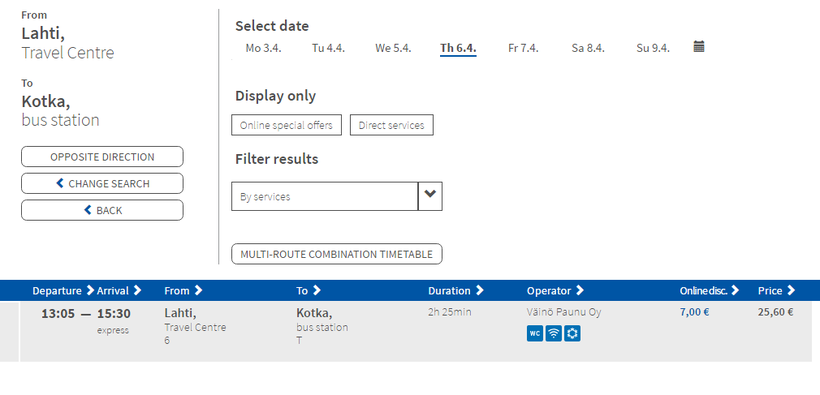Click the Wi-Fi service icon

pyautogui.click(x=554, y=334)
